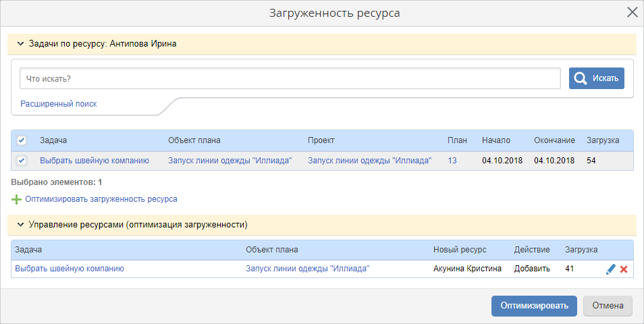
Task: Collapse the Задачи по ресурсу section
Action: pos(20,44)
